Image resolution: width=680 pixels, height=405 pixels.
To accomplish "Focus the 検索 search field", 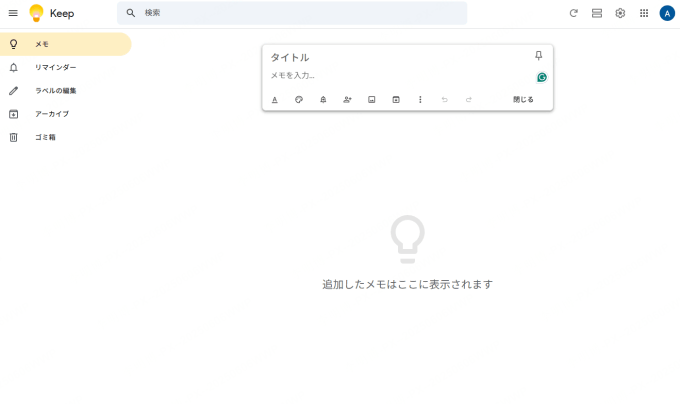I will click(x=292, y=13).
